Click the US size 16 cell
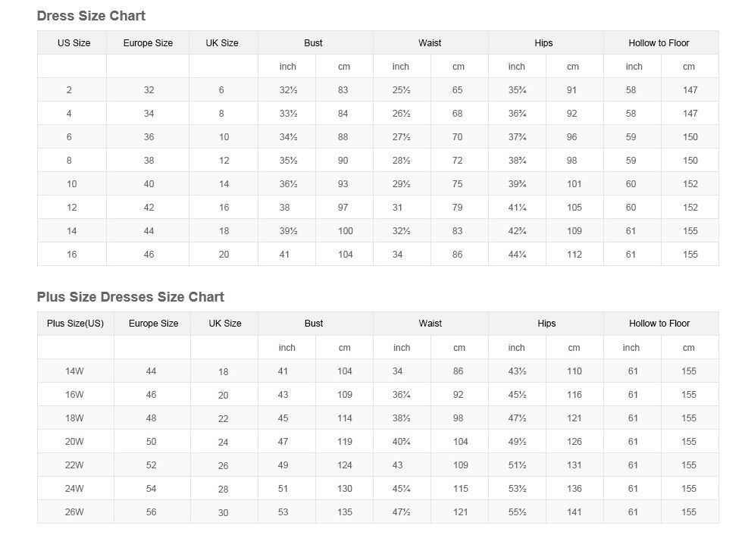Viewport: 745px width, 560px height. point(71,255)
